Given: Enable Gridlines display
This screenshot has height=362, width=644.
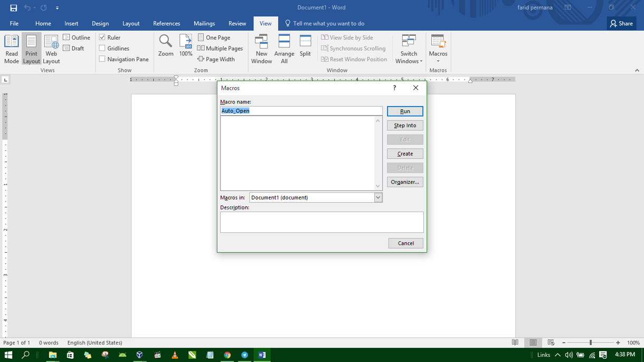Looking at the screenshot, I should click(x=102, y=48).
